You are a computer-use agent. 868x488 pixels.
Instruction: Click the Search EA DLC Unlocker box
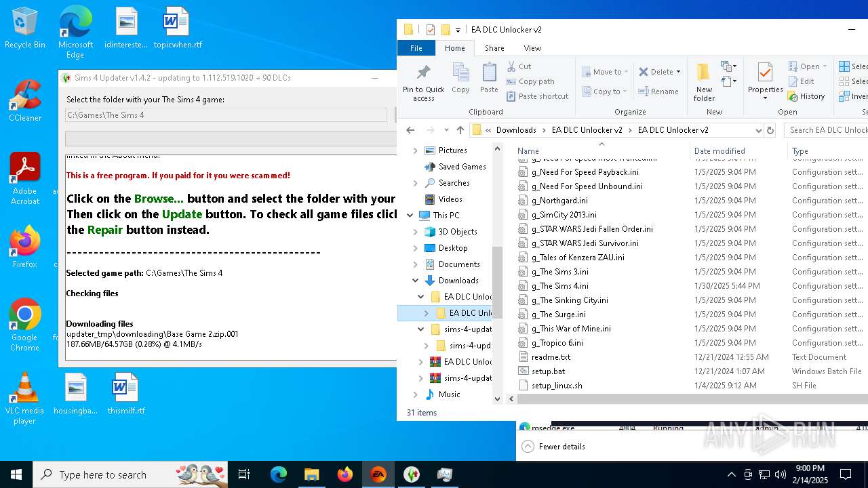(x=826, y=130)
